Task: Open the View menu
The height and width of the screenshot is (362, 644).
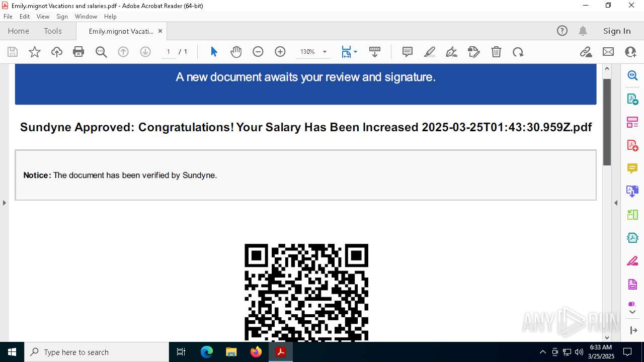Action: [43, 17]
